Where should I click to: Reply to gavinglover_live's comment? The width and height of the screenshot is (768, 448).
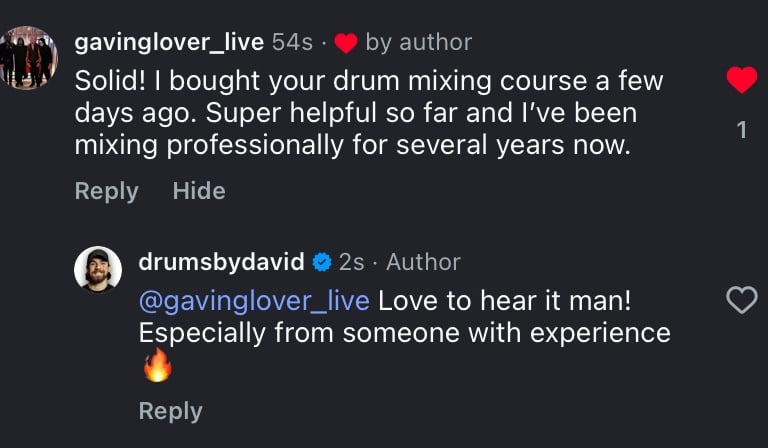point(106,191)
